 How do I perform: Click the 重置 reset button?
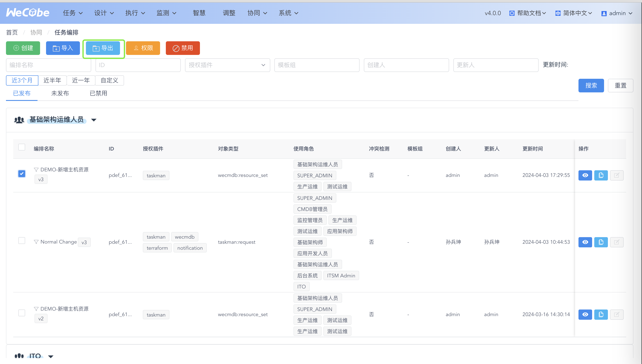pos(620,86)
